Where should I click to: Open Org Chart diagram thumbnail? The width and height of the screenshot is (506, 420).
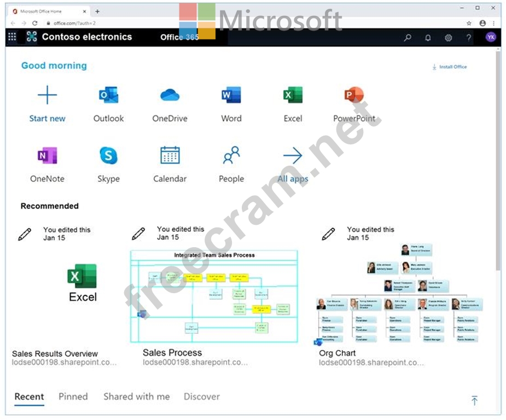[x=399, y=294]
